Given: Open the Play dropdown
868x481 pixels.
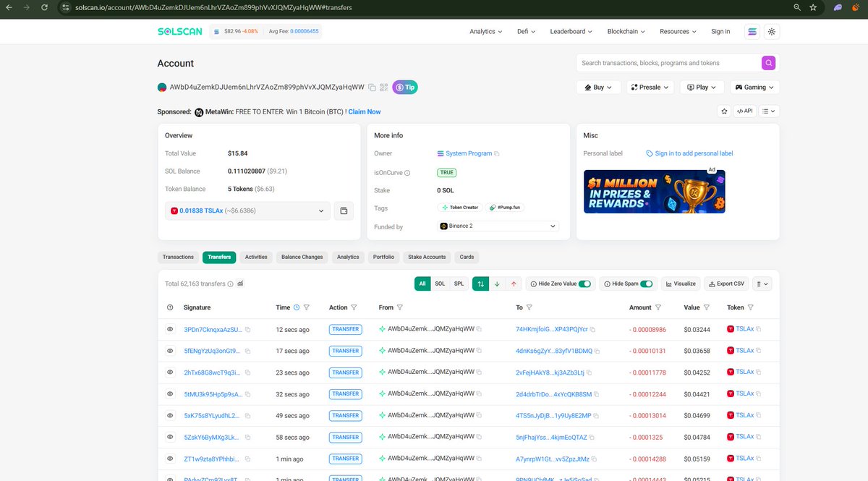Looking at the screenshot, I should tap(702, 87).
